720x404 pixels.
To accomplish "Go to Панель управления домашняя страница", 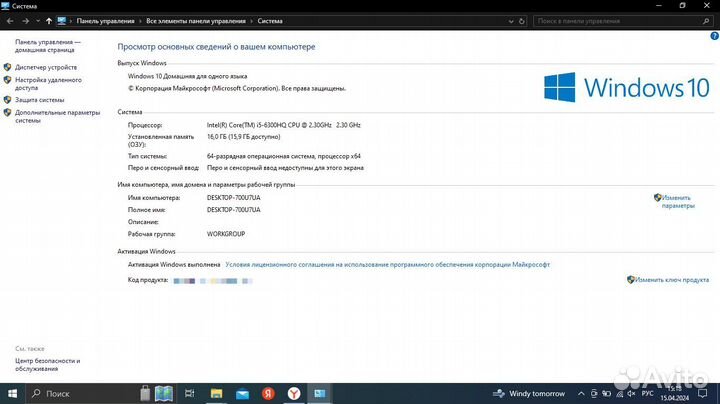I will 48,46.
